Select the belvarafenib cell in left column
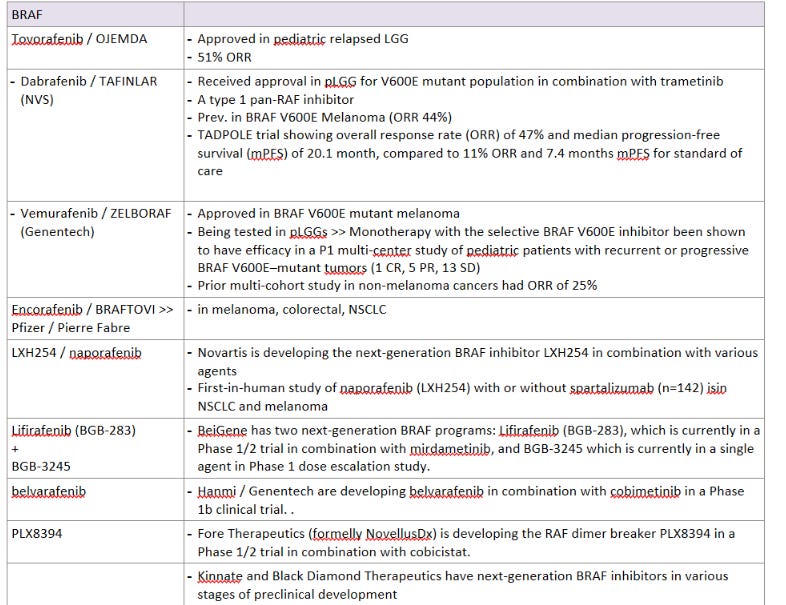The image size is (786, 605). (95, 499)
